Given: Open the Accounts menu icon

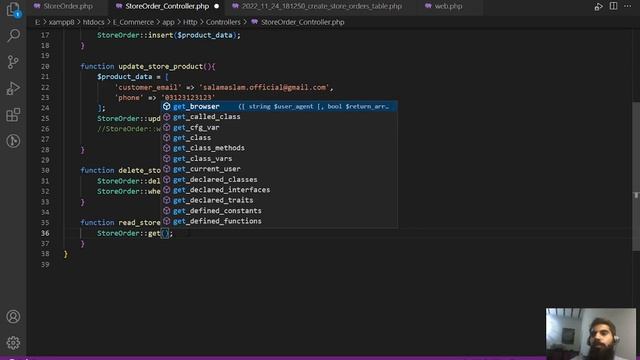Looking at the screenshot, I should pyautogui.click(x=13, y=317).
